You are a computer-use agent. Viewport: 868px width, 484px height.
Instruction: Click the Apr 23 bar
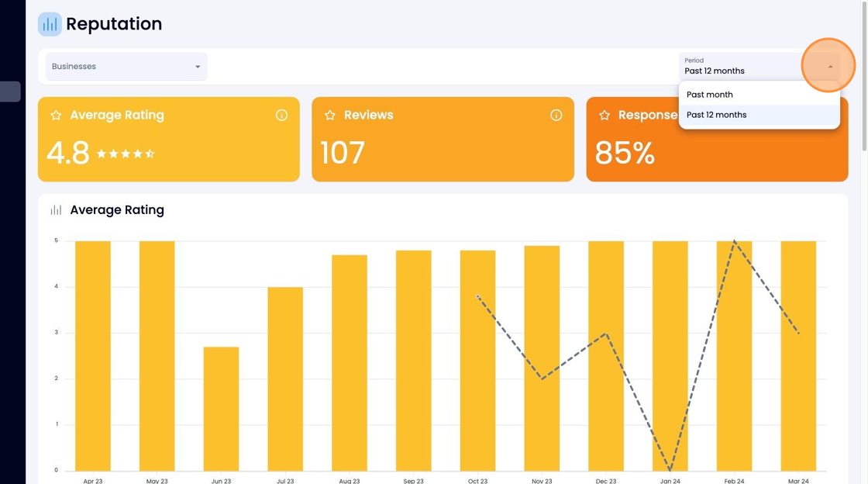point(92,355)
